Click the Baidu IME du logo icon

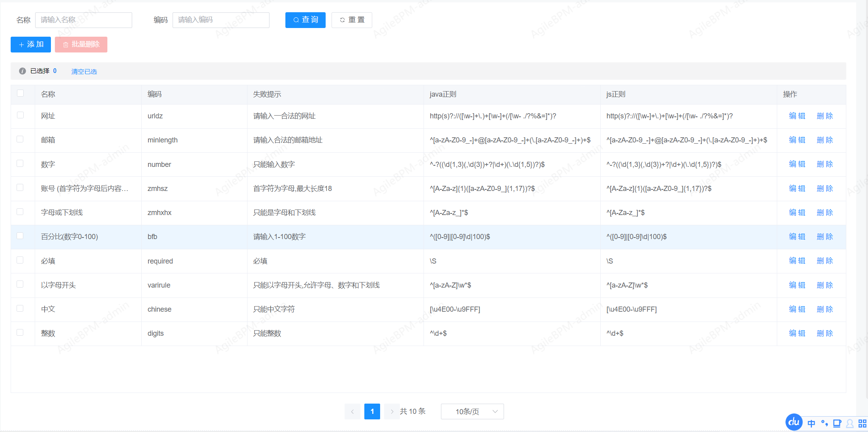coord(794,422)
